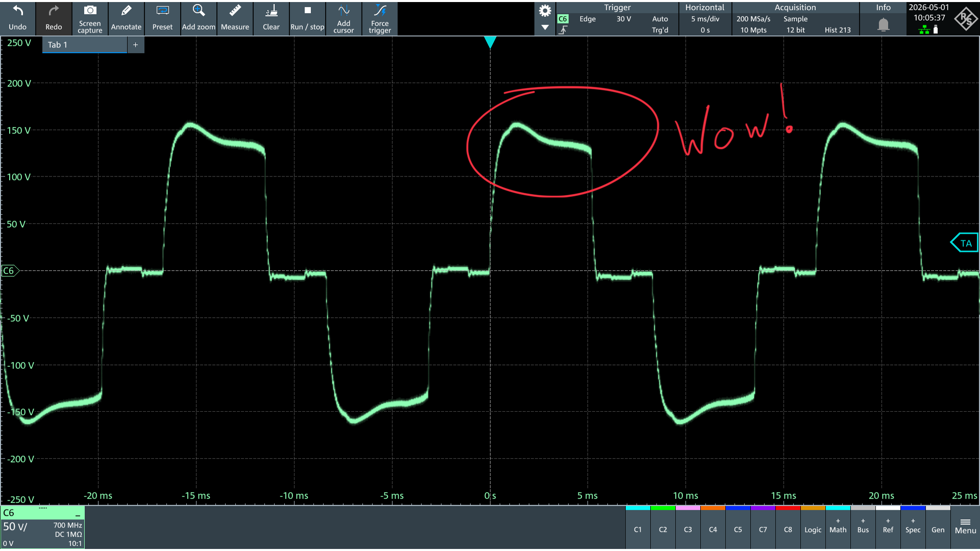Open the notification bell icon
980x551 pixels.
884,24
